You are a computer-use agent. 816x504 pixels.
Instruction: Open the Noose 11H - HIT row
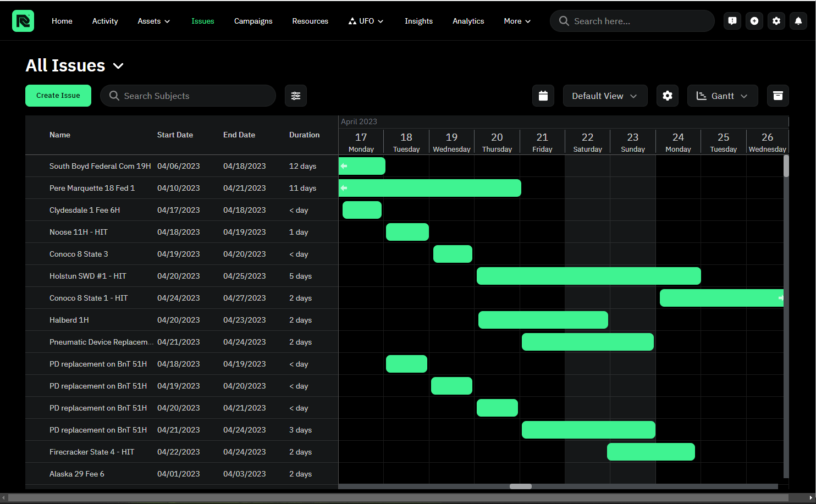181,232
